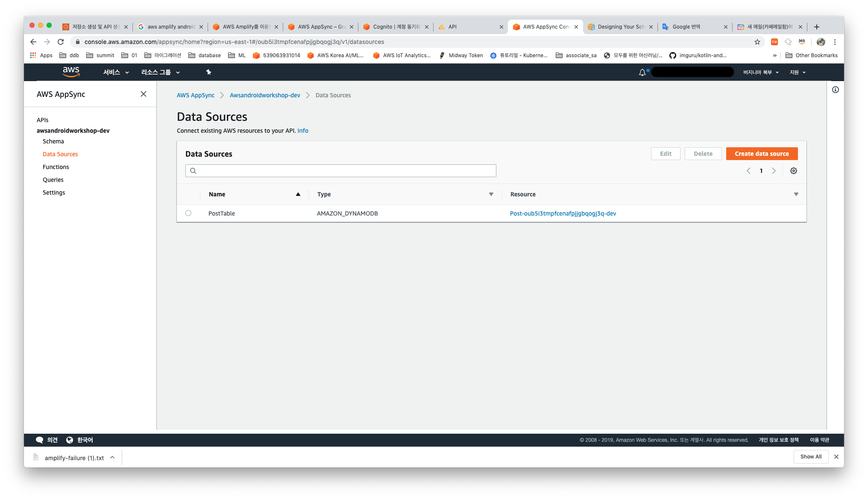The height and width of the screenshot is (499, 868).
Task: Open the 리소스 그룹 dropdown
Action: click(161, 73)
